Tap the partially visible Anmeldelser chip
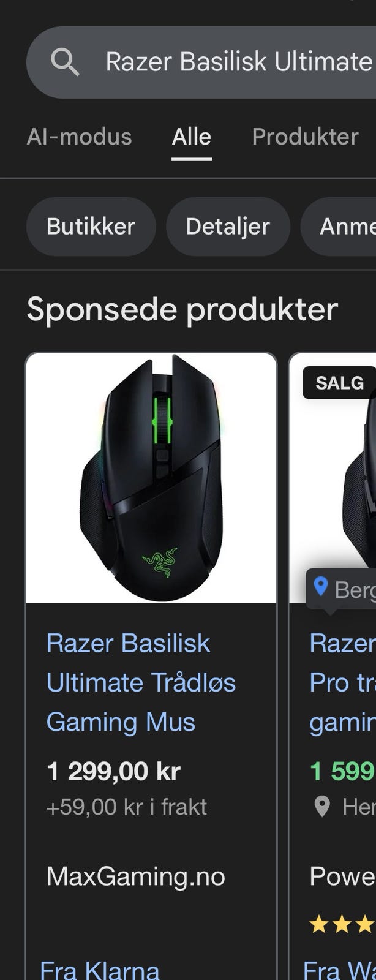Viewport: 376px width, 980px height. [339, 227]
